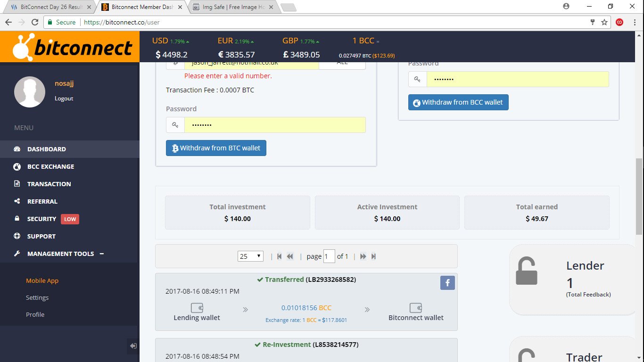
Task: Click the page vertical scrollbar
Action: coord(639,197)
